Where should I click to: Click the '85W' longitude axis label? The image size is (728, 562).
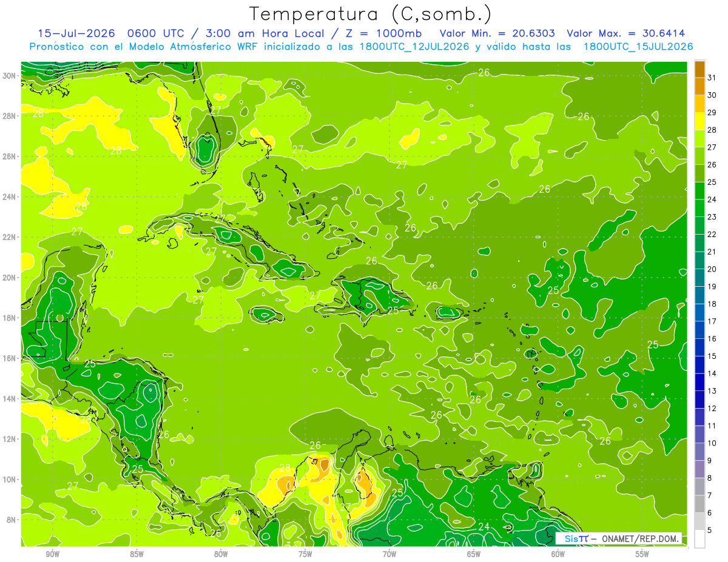coord(136,555)
